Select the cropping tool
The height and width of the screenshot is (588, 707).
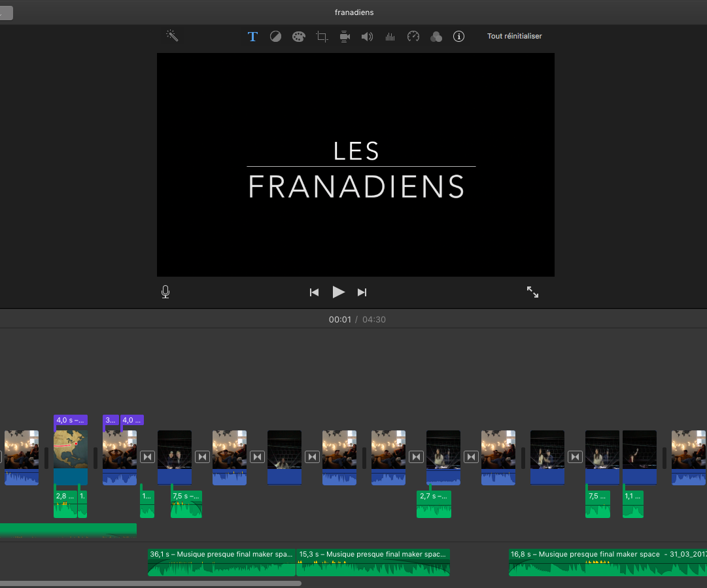coord(321,36)
